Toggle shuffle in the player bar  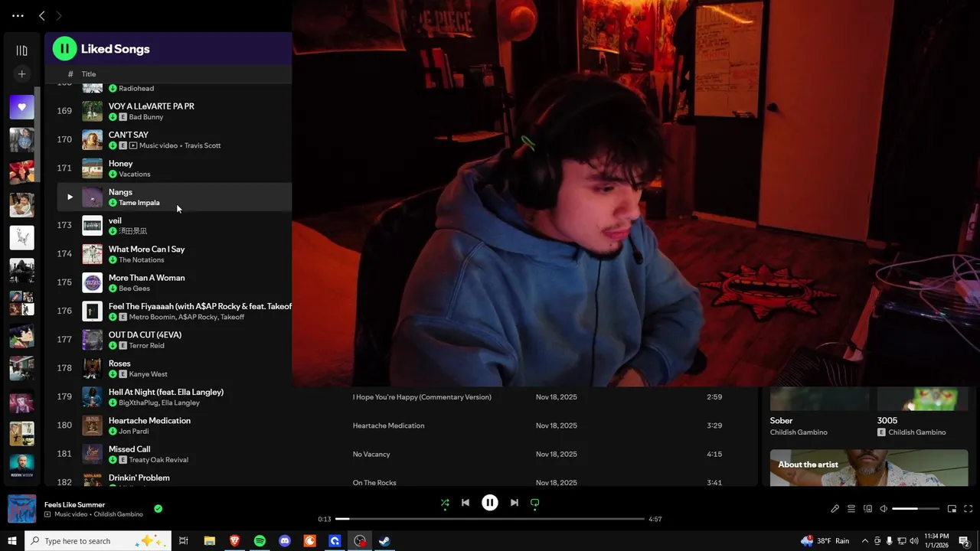pyautogui.click(x=445, y=503)
